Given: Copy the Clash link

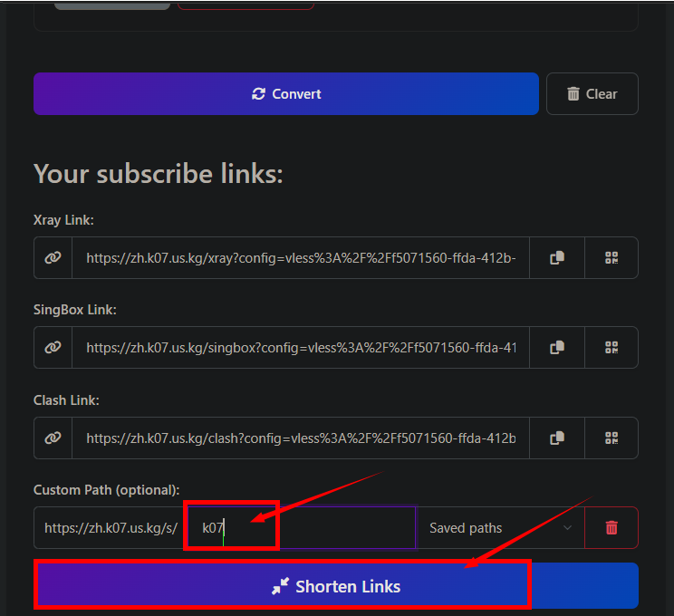Looking at the screenshot, I should [x=557, y=438].
